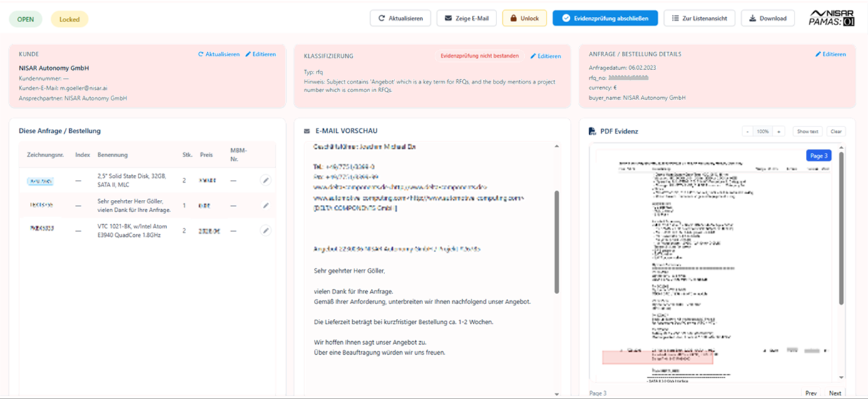The height and width of the screenshot is (399, 868).
Task: Click the red highlighted region in PDF
Action: coord(658,358)
